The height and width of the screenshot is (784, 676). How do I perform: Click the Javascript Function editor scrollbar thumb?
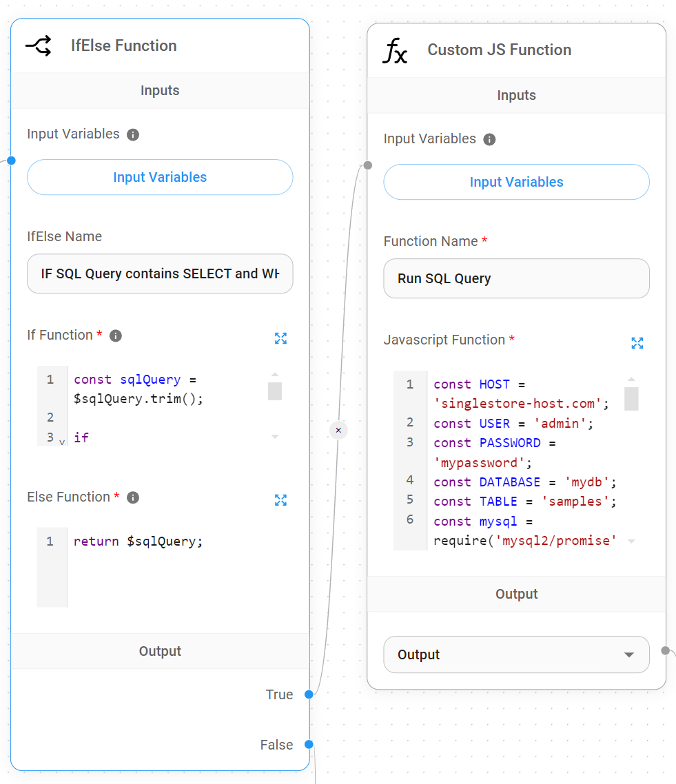[x=631, y=398]
